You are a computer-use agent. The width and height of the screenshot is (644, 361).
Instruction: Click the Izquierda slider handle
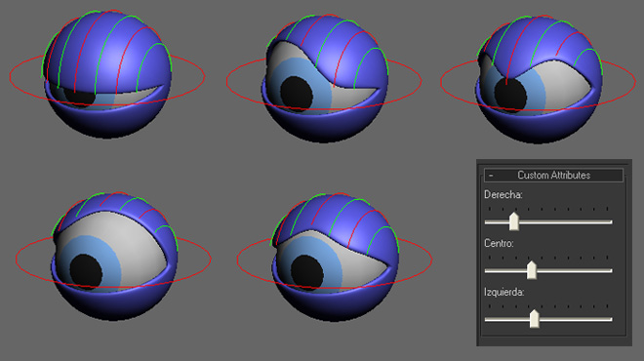click(534, 319)
